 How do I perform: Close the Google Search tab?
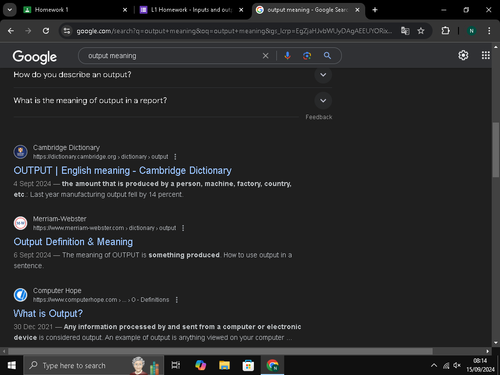(x=357, y=10)
